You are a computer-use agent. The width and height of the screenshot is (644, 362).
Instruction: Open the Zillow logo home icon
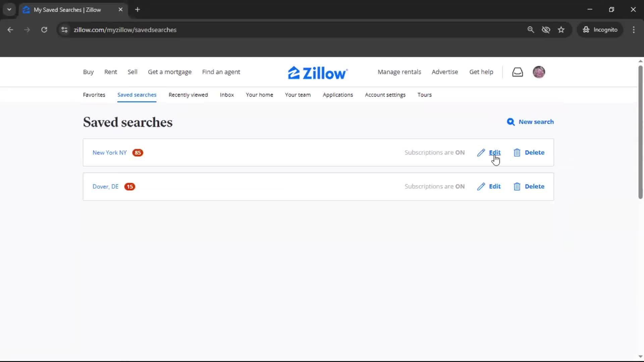(x=295, y=72)
